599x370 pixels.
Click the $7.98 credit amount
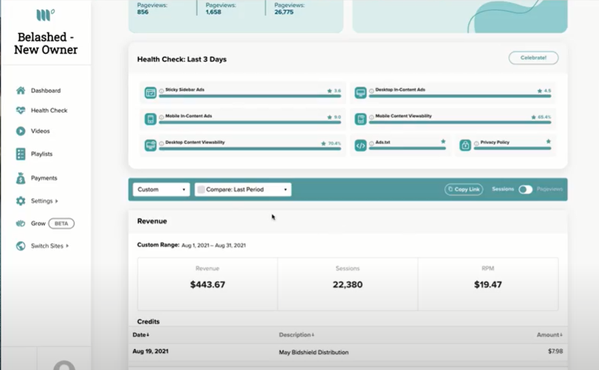coord(555,351)
